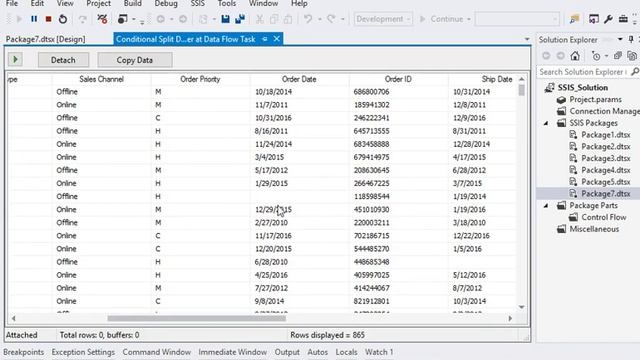This screenshot has width=640, height=360.
Task: Open the Undo history dropdown arrow
Action: pyautogui.click(x=319, y=19)
